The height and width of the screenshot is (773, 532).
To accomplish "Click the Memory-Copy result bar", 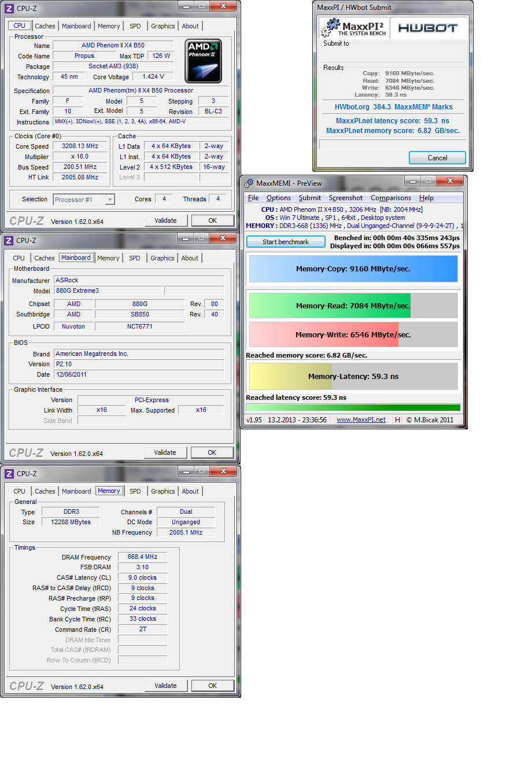I will point(353,269).
